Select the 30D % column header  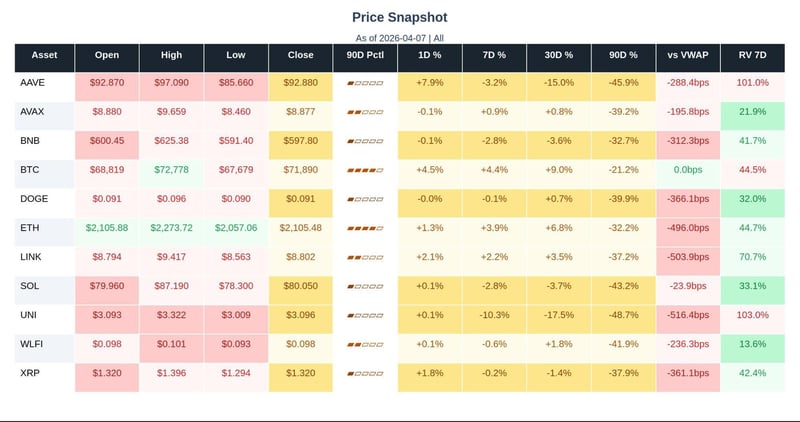(558, 56)
